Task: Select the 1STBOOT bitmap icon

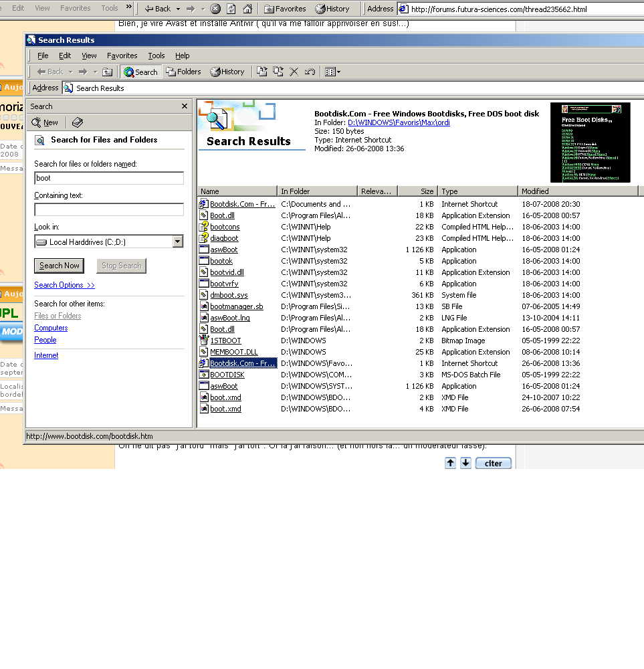Action: [204, 341]
